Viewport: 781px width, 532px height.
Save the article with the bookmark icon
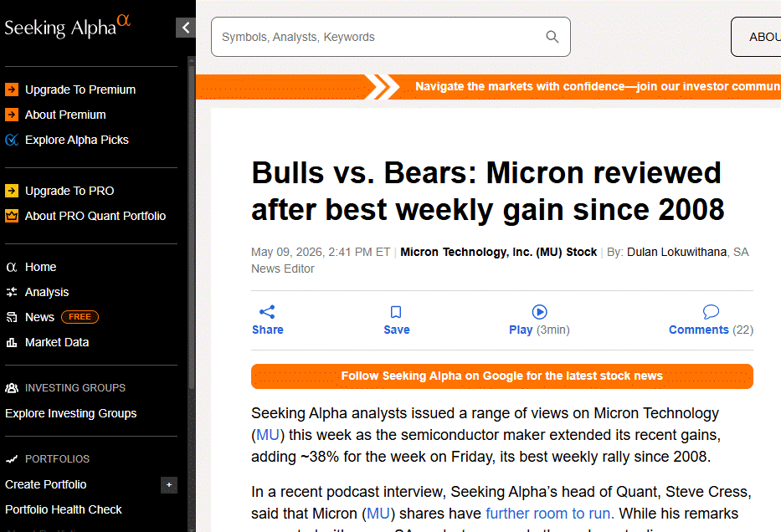click(396, 312)
